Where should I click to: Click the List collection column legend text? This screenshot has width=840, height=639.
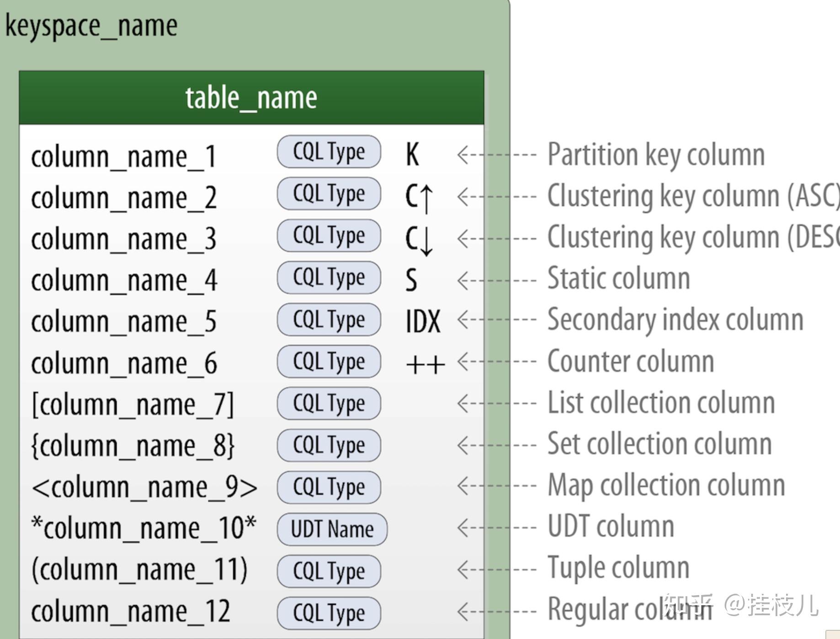tap(661, 403)
